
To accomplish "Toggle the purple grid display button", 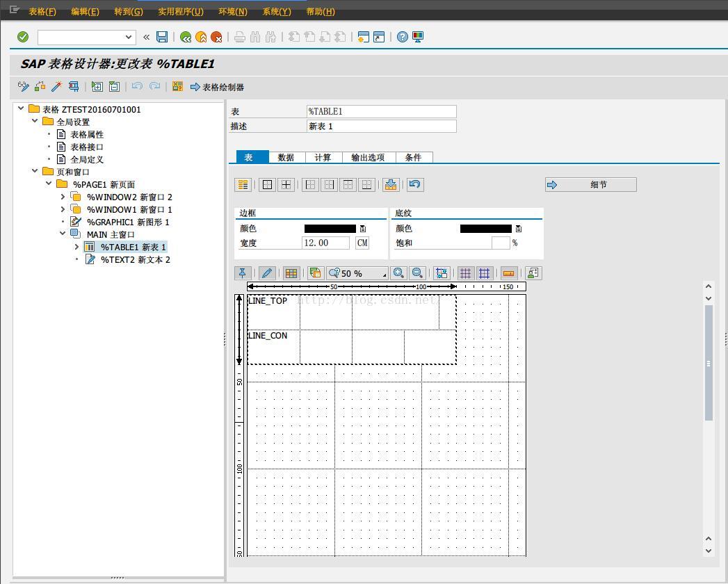I will pos(466,273).
